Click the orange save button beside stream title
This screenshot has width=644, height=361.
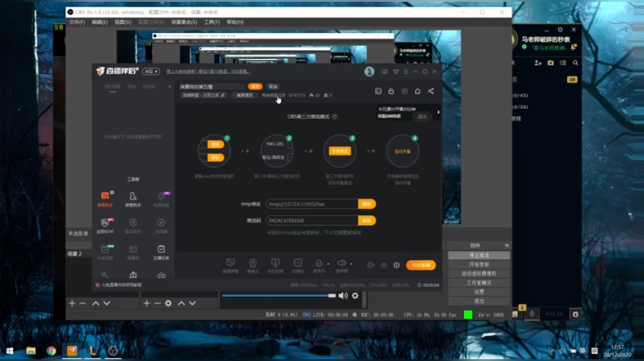(255, 87)
